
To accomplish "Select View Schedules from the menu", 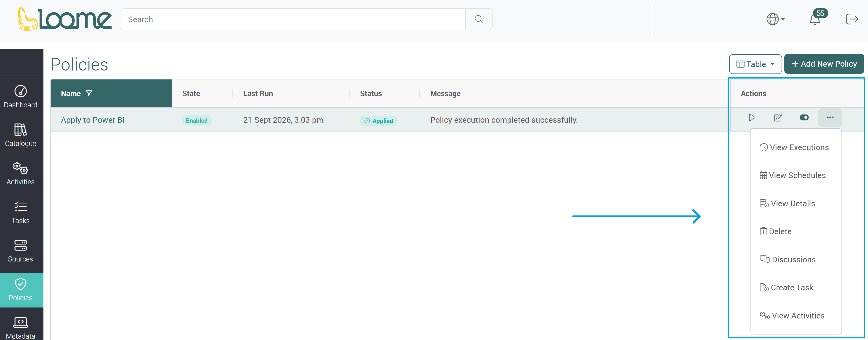I will tap(796, 175).
